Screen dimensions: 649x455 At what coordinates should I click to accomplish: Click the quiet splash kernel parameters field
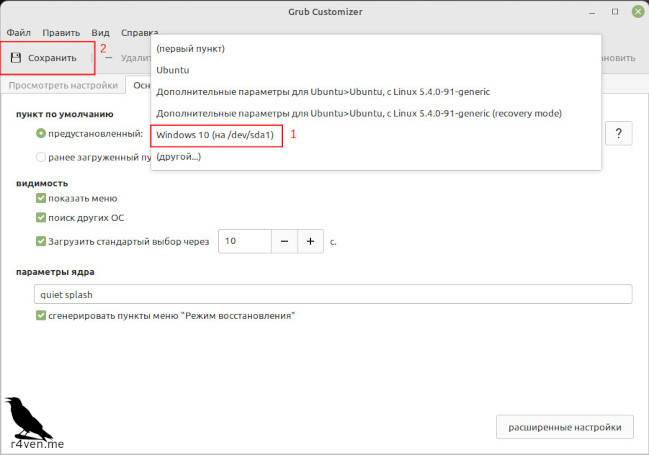click(x=332, y=294)
